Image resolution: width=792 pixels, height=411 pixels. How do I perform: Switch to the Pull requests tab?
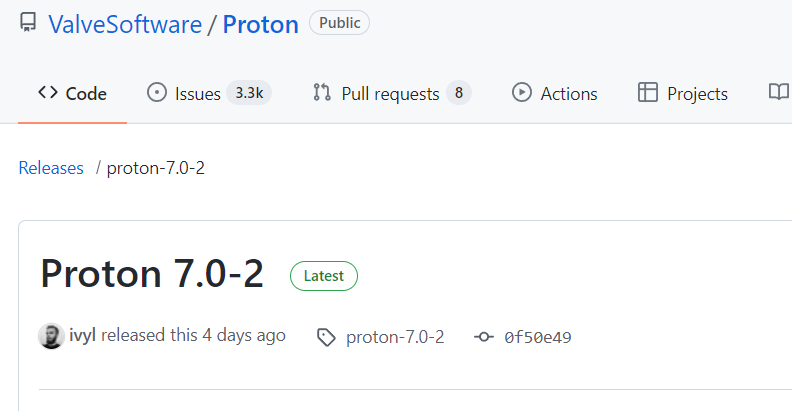coord(392,93)
